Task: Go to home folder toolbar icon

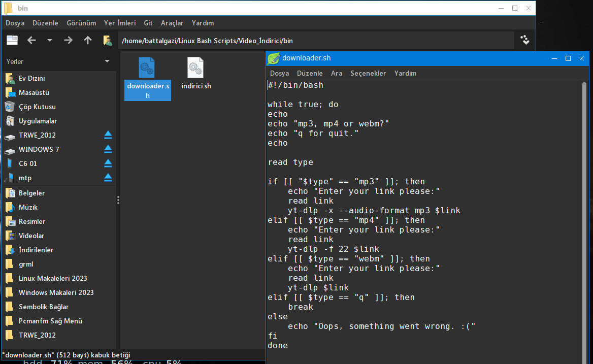Action: click(108, 40)
